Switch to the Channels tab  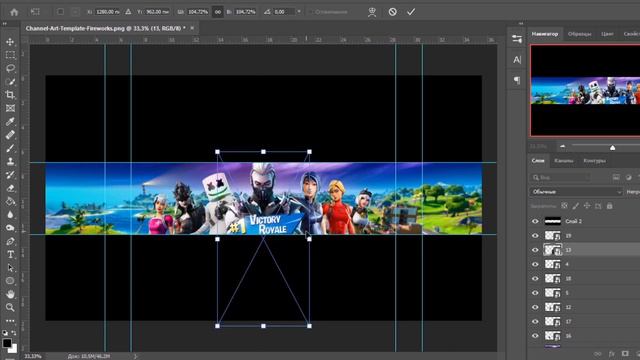tap(564, 160)
